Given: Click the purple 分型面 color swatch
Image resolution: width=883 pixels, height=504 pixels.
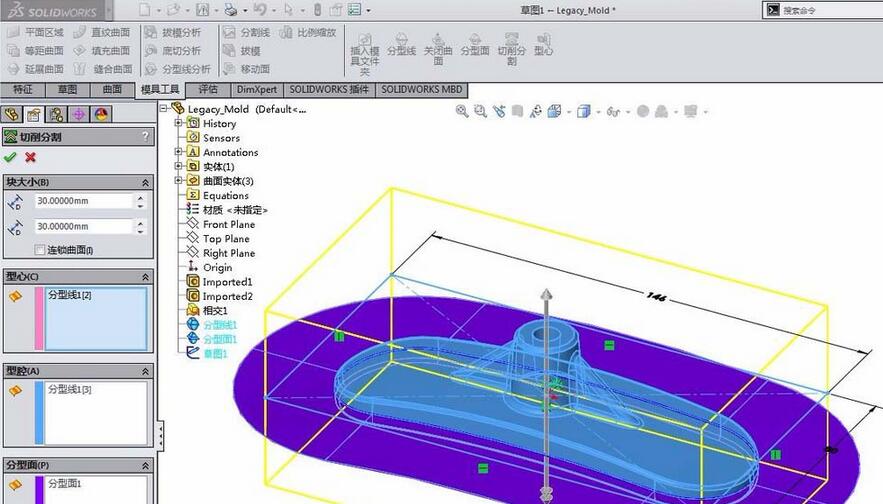Looking at the screenshot, I should (x=39, y=490).
